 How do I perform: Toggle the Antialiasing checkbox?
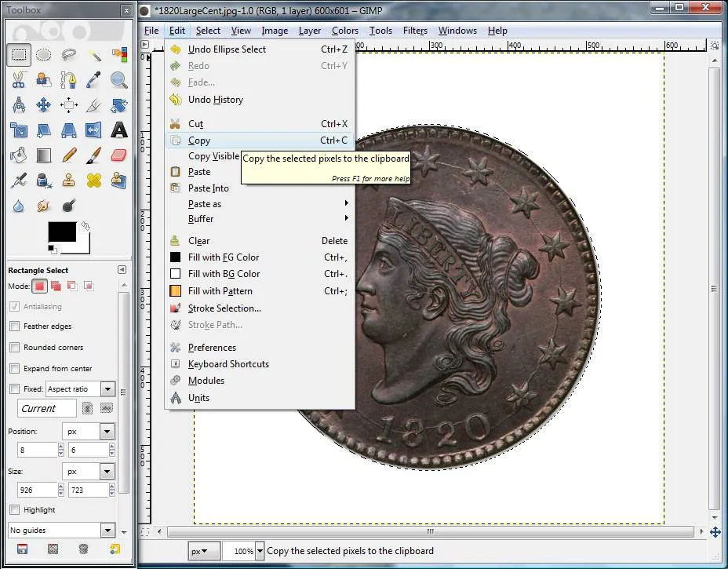(14, 307)
